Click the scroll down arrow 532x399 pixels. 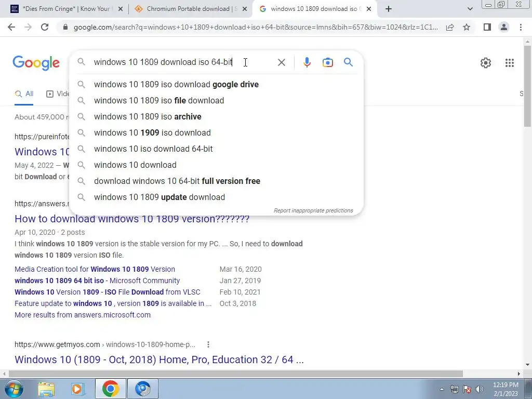coord(527,365)
